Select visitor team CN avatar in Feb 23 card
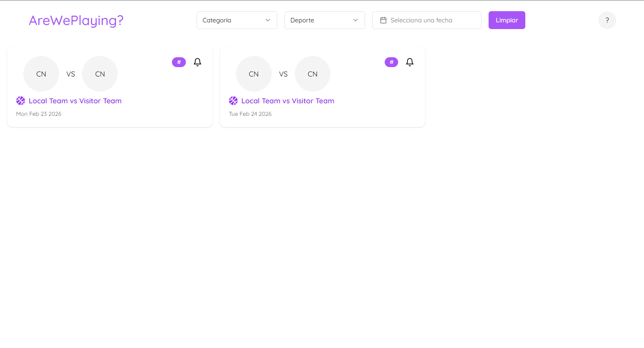The height and width of the screenshot is (348, 644). [x=100, y=74]
